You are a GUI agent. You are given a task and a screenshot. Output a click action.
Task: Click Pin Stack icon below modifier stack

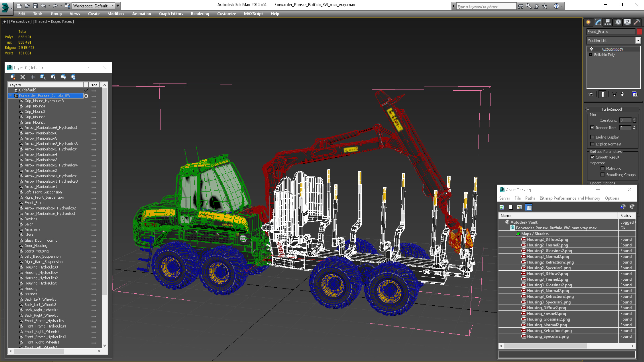(x=591, y=94)
